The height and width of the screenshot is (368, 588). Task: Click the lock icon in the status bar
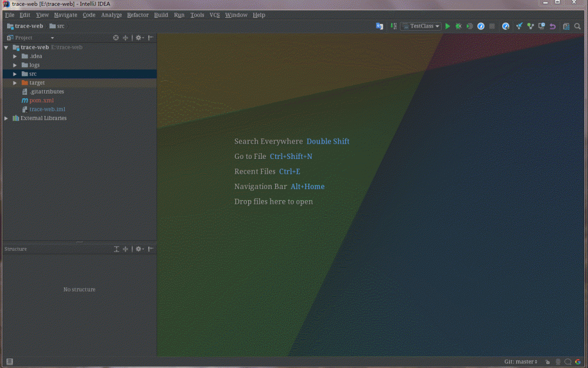[547, 362]
